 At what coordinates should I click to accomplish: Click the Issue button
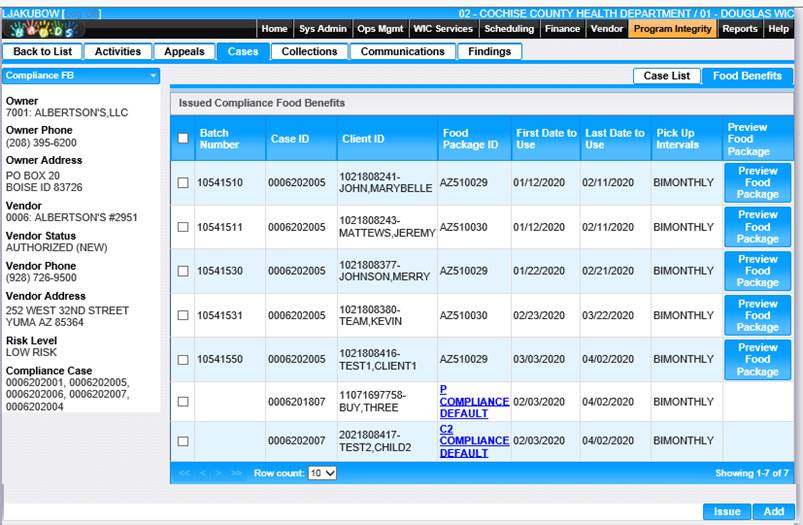(x=727, y=511)
